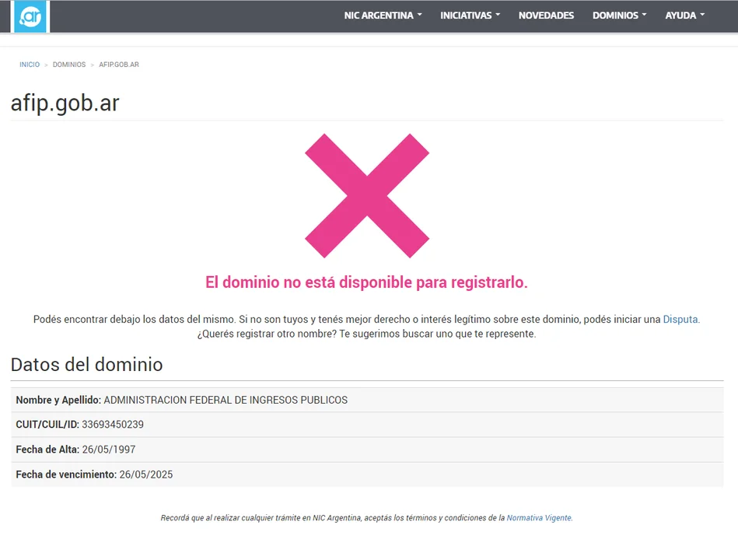Go to NOVEDADES in the top menu
Viewport: 738px width, 560px height.
(546, 16)
